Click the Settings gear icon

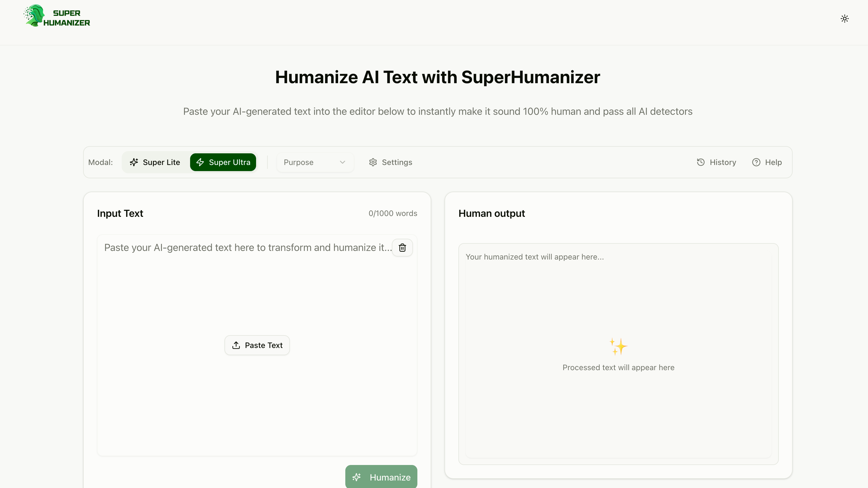click(x=373, y=162)
